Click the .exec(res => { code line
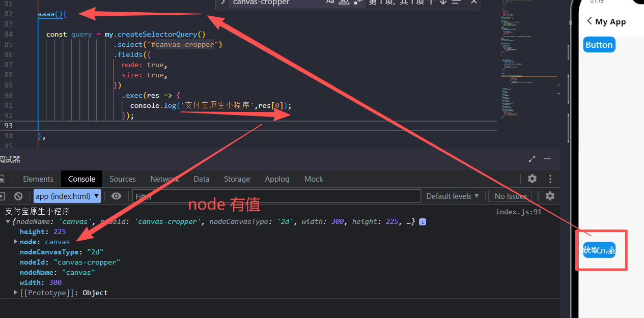 151,95
